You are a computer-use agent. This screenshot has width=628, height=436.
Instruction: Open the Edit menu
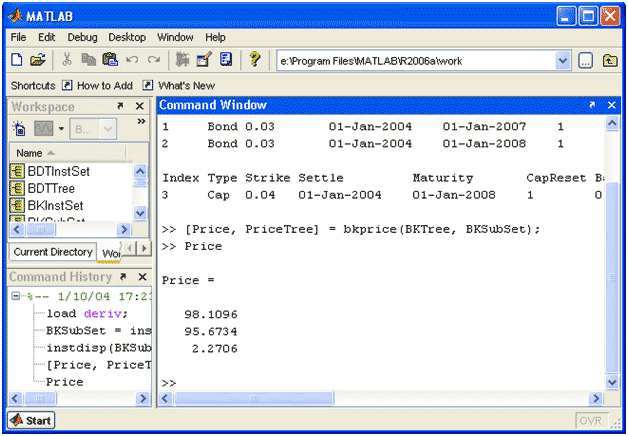(x=46, y=37)
